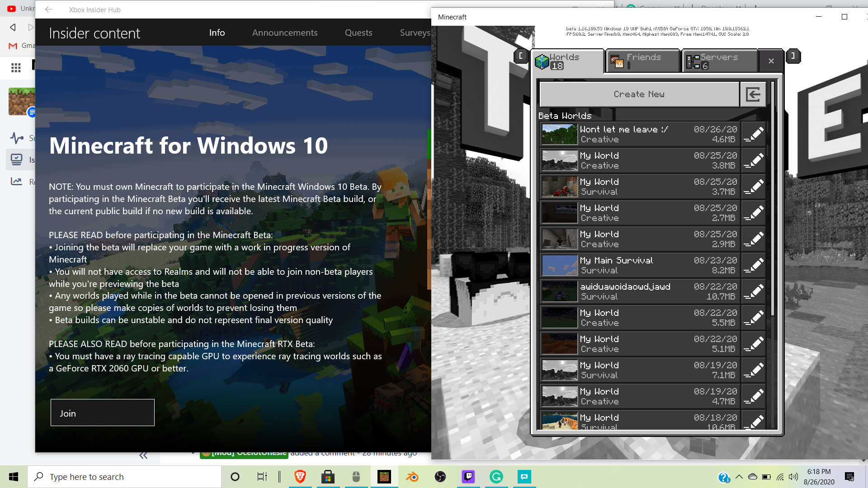Screen dimensions: 868x488
Task: Open the Quests tab in Insider content
Action: (x=358, y=33)
